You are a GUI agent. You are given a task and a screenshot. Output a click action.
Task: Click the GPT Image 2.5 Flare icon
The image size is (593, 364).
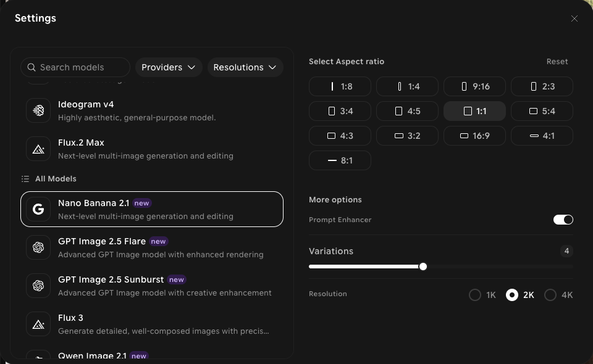(38, 247)
